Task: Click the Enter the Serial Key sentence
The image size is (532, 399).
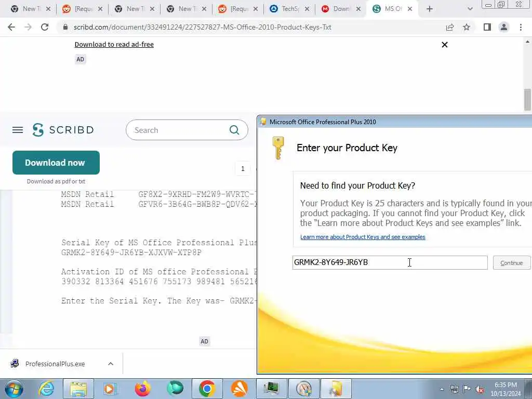Action: 159,301
